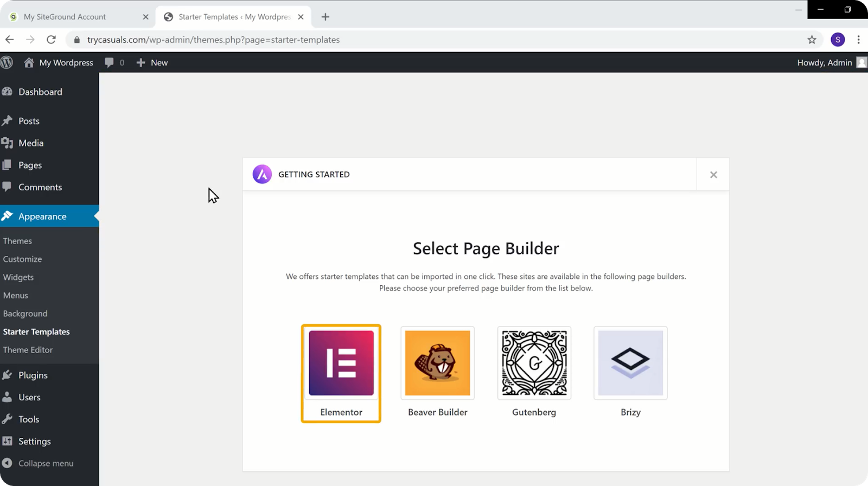Screen dimensions: 868x486
Task: Click the Posts pushpin icon
Action: pos(7,120)
